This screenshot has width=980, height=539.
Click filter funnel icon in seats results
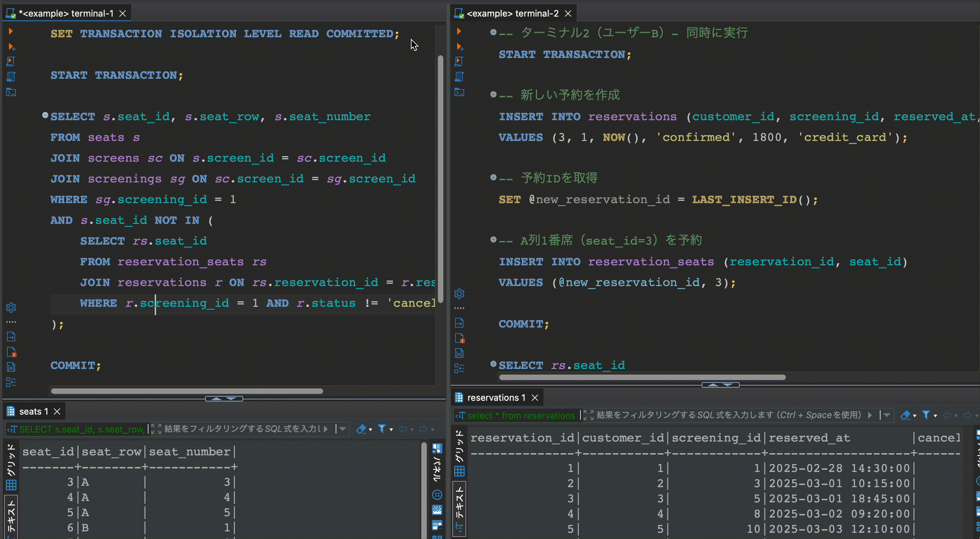click(382, 429)
